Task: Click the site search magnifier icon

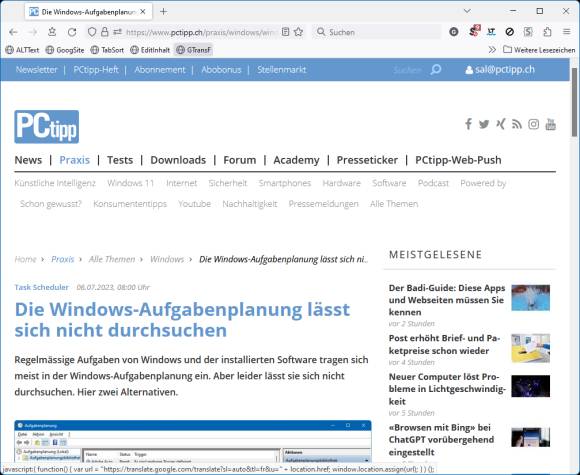Action: [436, 70]
